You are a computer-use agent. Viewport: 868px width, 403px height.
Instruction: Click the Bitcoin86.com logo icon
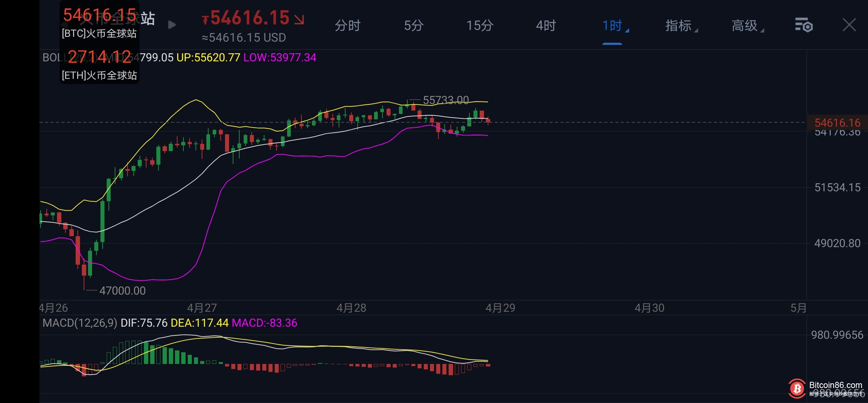tap(797, 388)
